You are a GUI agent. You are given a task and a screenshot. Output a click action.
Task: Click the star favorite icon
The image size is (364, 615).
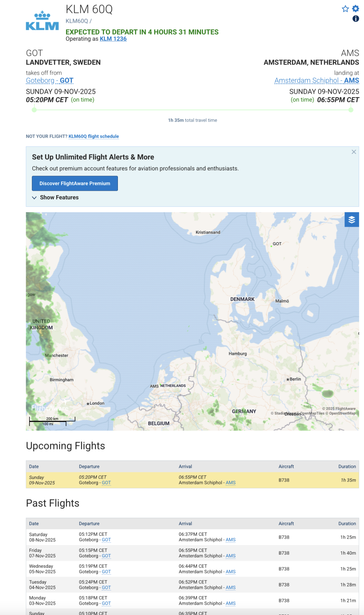[345, 9]
